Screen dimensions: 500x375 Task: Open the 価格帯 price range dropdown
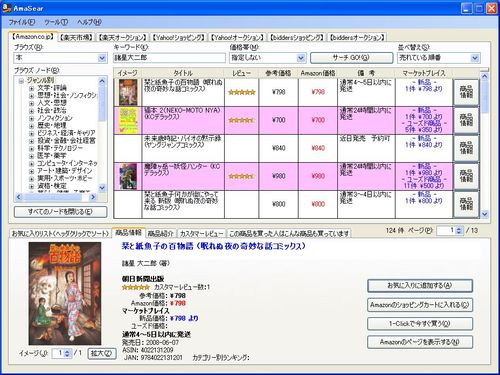pos(301,58)
